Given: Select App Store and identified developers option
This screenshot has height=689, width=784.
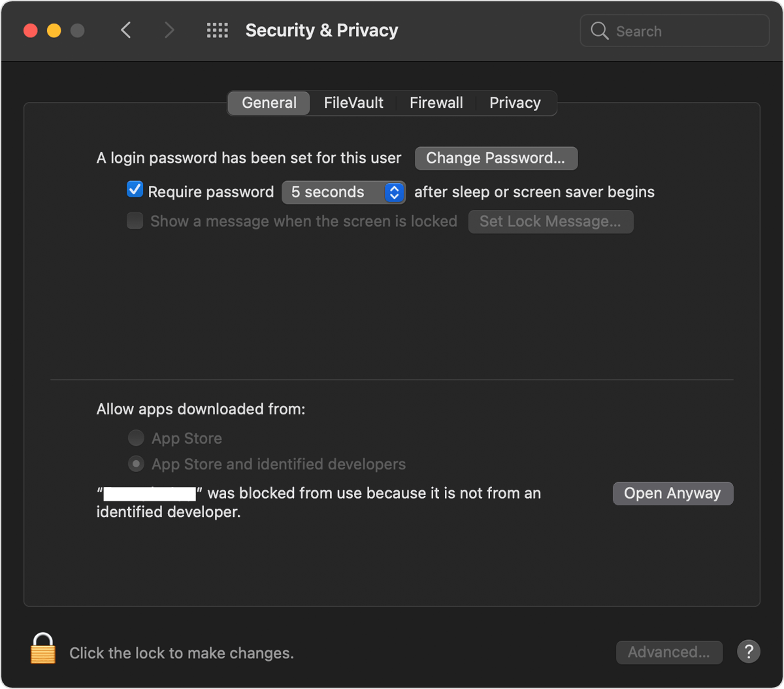Looking at the screenshot, I should point(135,463).
